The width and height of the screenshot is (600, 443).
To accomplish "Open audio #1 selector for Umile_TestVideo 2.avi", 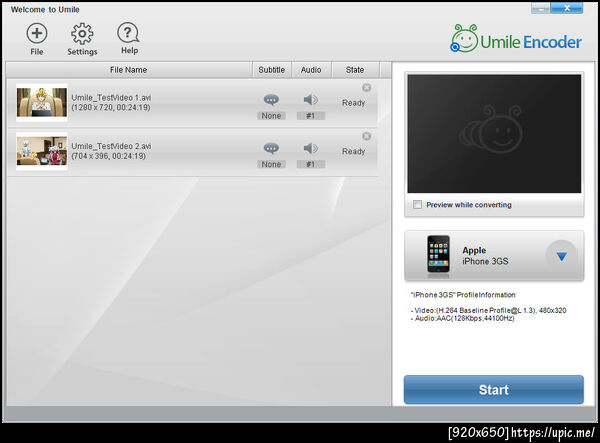I will [311, 164].
